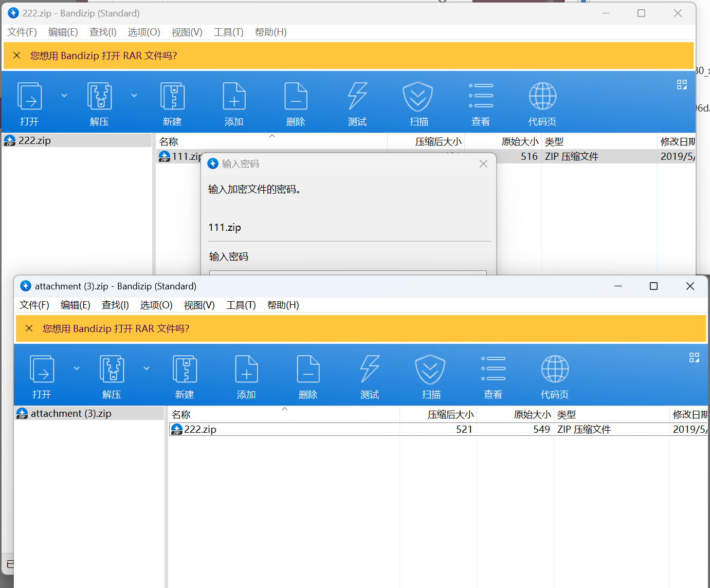Click RAR association prompt link in attachment (3).zip window

(x=116, y=328)
